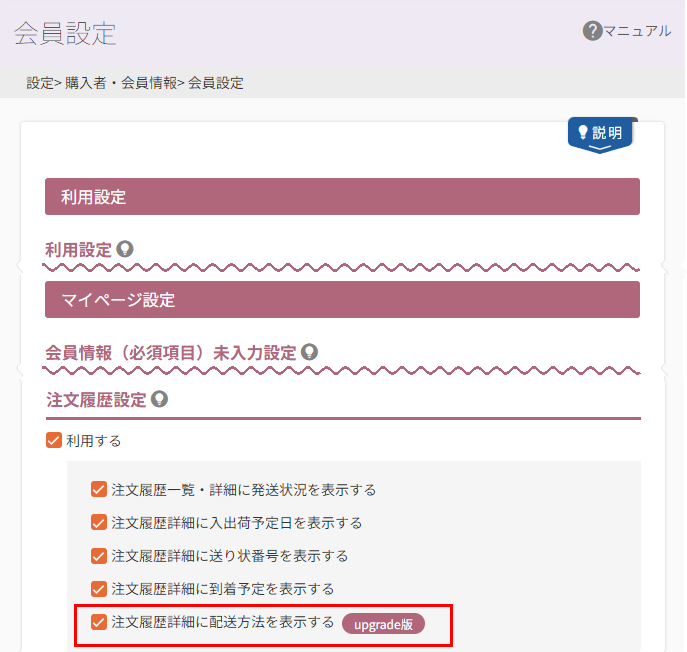The image size is (687, 652).
Task: Open the マニュアル link
Action: coord(637,31)
